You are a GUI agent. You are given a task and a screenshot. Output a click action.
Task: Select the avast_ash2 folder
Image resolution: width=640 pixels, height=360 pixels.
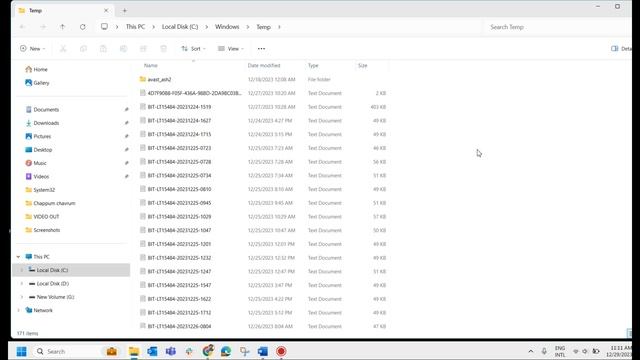(159, 80)
